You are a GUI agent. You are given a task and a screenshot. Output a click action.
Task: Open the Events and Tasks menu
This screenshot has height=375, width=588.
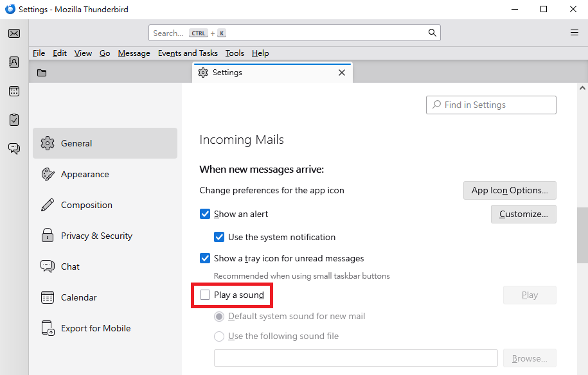click(188, 53)
